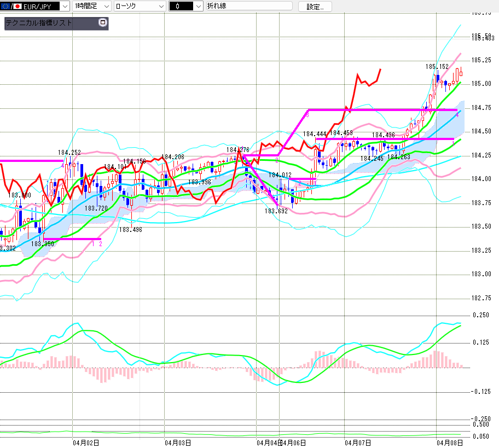Click the 04月03日 date axis label

177,442
